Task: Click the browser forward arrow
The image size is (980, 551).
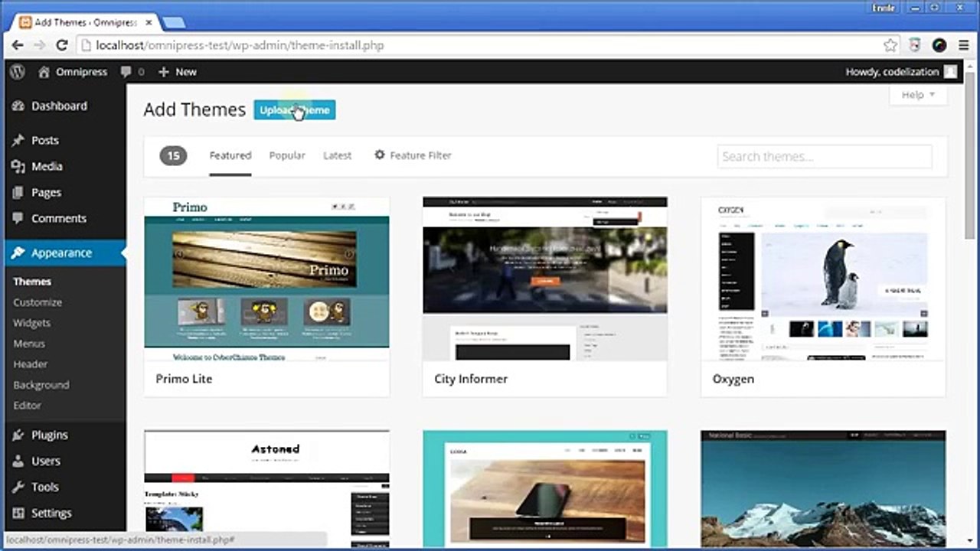Action: coord(40,45)
